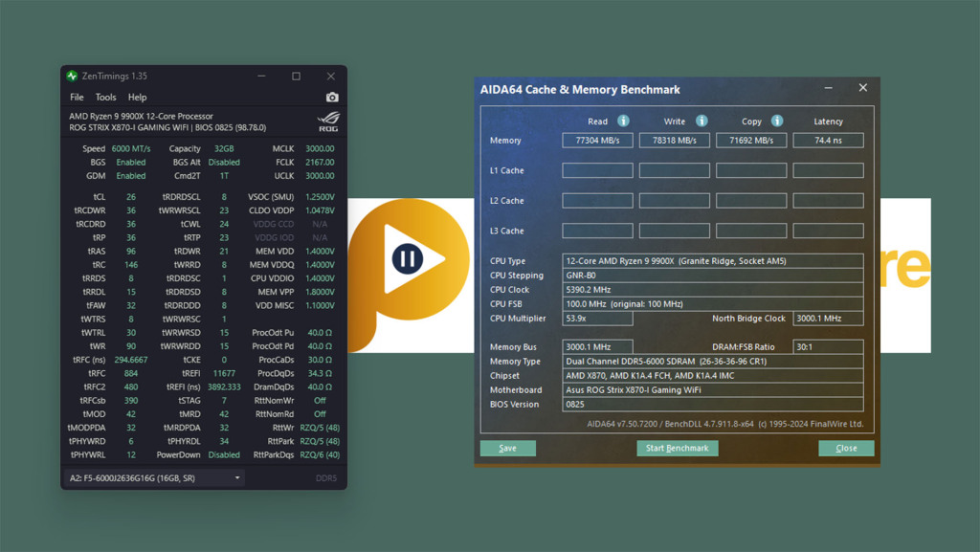980x552 pixels.
Task: Minimize the AIDA64 benchmark window
Action: pos(828,88)
